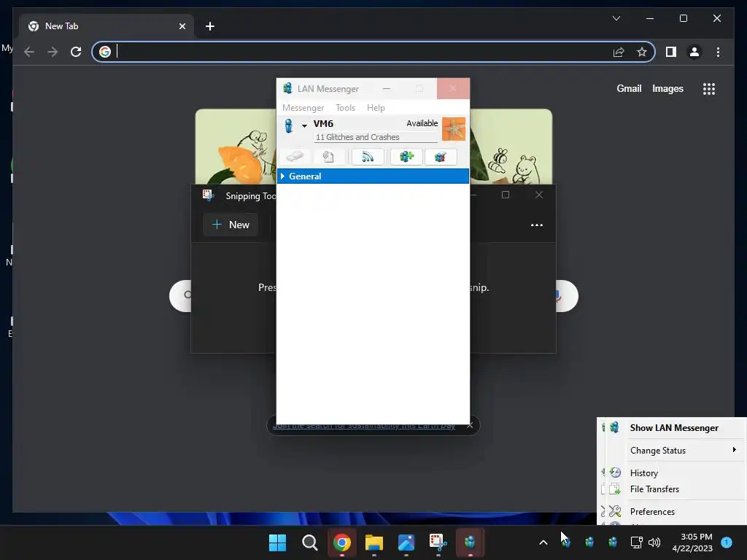The height and width of the screenshot is (560, 747).
Task: Click Chrome's forward arrow button
Action: click(x=53, y=52)
